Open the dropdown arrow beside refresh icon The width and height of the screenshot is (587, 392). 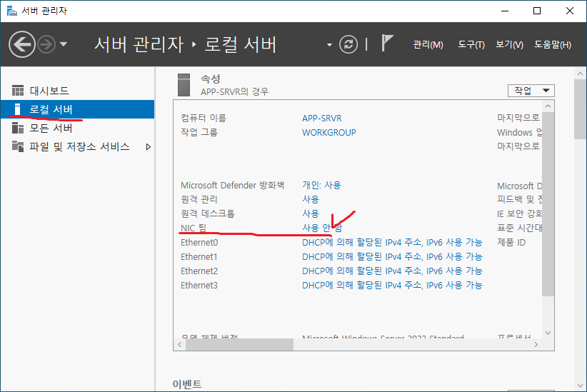point(329,44)
